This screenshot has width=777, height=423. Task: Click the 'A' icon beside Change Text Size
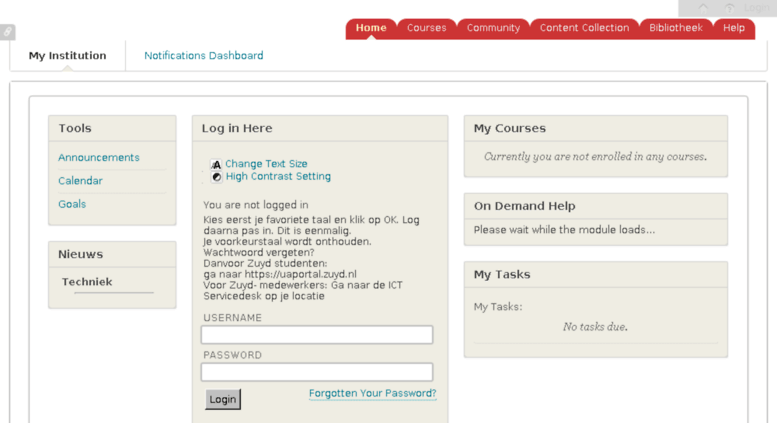216,164
